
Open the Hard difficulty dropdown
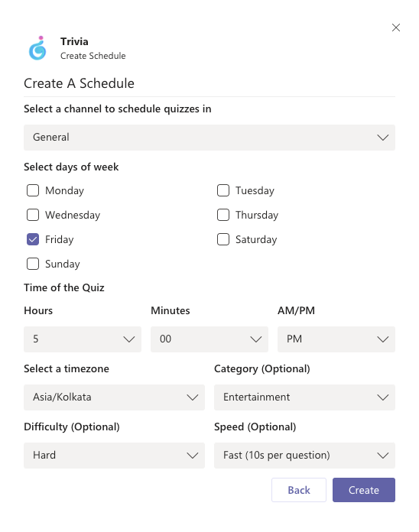point(115,456)
